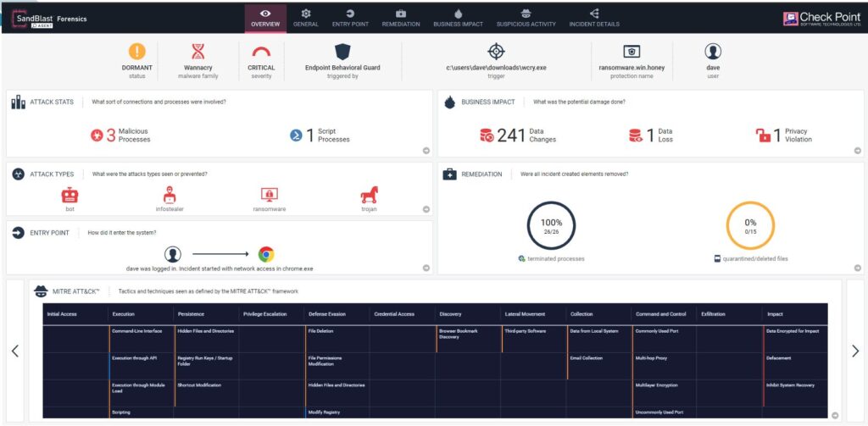868x426 pixels.
Task: Expand the Entry Point panel details
Action: point(426,268)
